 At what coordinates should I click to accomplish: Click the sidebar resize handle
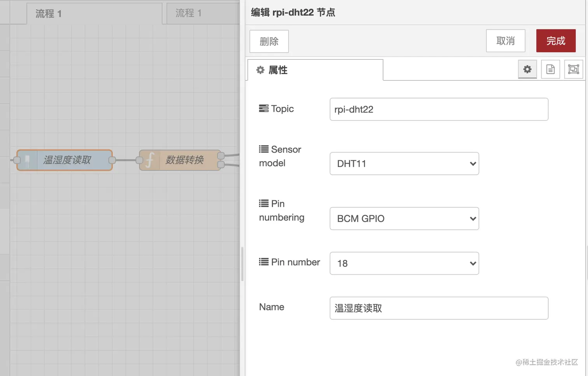click(242, 264)
